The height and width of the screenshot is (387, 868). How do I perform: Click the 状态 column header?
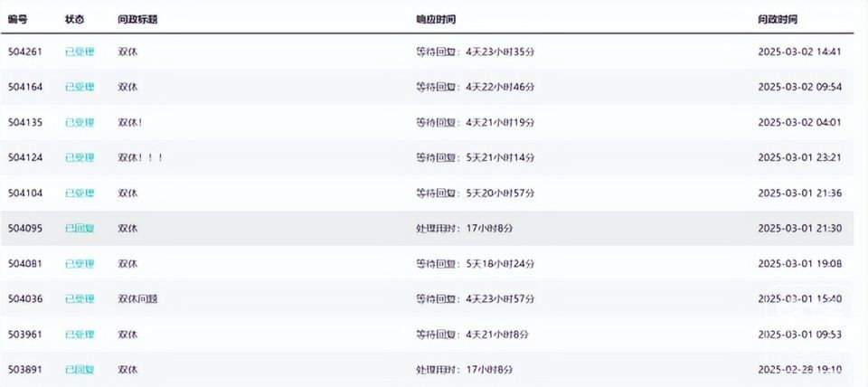[75, 19]
